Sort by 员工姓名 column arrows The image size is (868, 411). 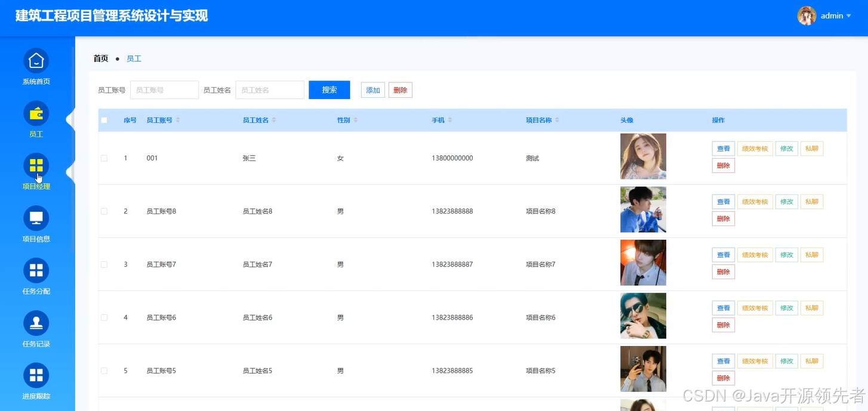pos(274,120)
